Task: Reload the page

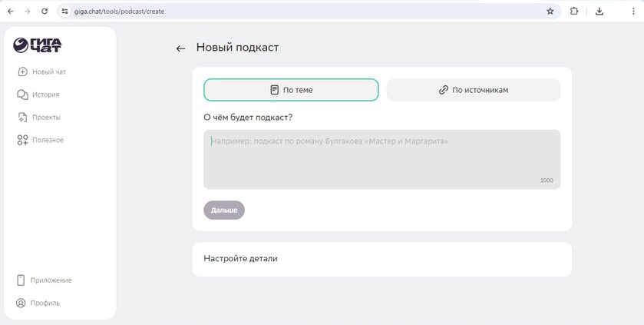Action: coord(45,12)
